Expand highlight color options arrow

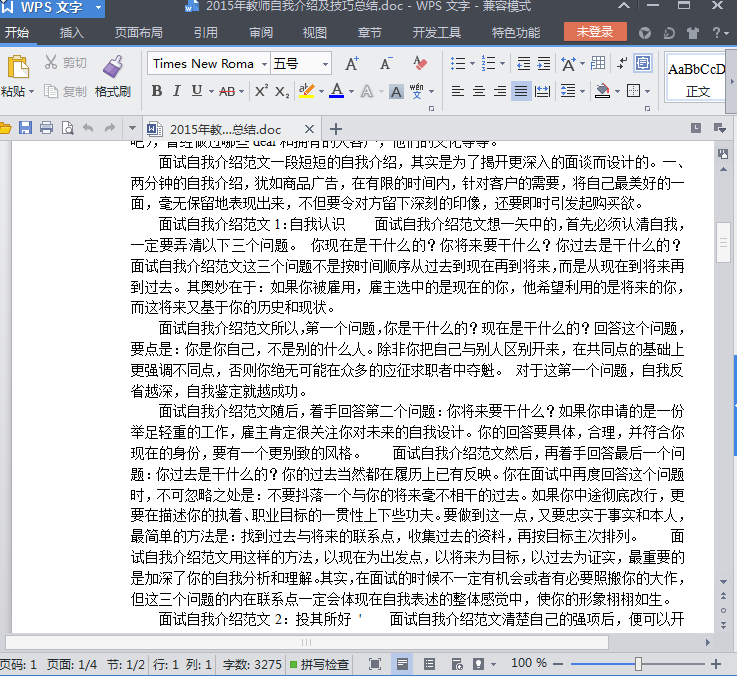coord(321,91)
